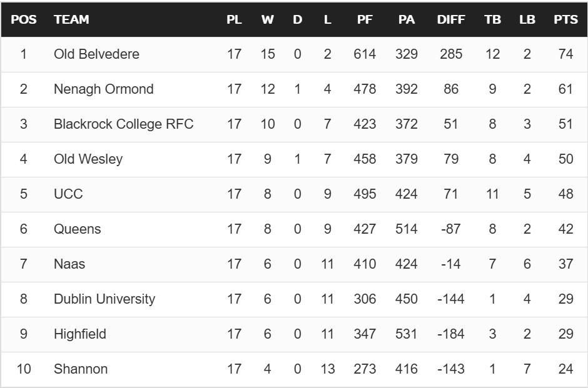Select the PF column header
The width and height of the screenshot is (588, 388).
tap(365, 19)
